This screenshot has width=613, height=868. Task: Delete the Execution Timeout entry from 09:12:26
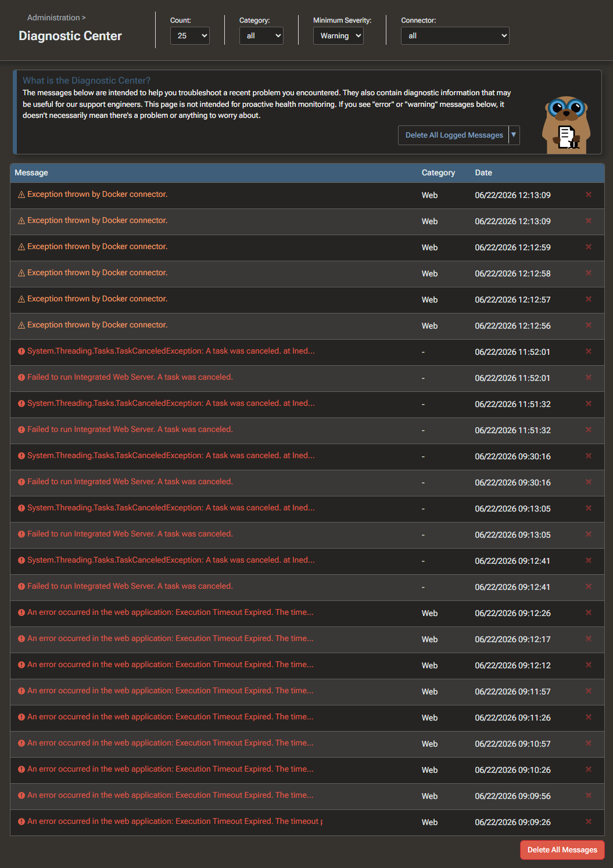coord(589,613)
